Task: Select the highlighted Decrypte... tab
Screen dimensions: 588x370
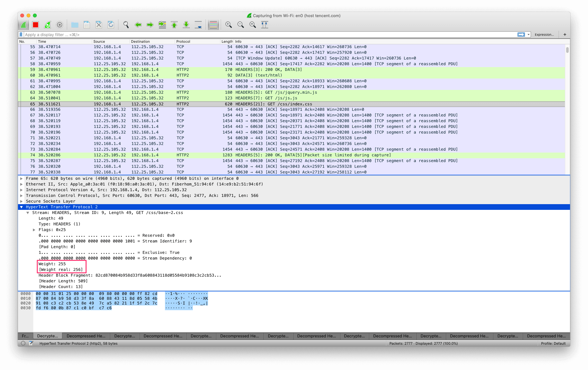Action: 47,336
